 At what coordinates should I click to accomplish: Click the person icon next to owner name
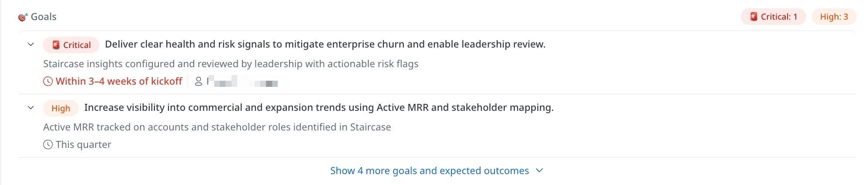pyautogui.click(x=198, y=81)
